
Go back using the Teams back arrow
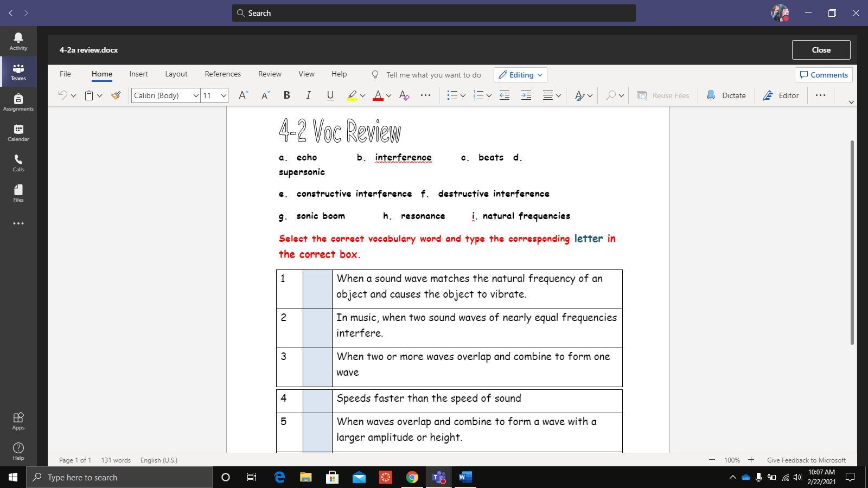click(x=11, y=13)
